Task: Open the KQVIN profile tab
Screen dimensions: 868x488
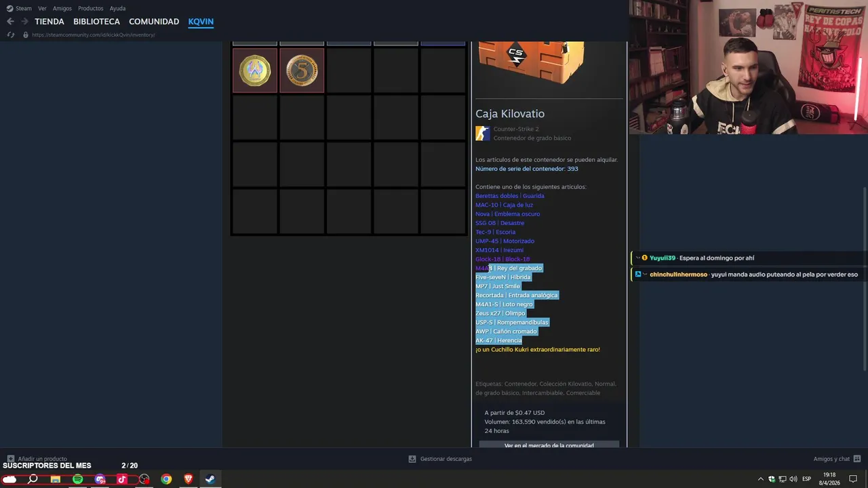Action: (201, 22)
